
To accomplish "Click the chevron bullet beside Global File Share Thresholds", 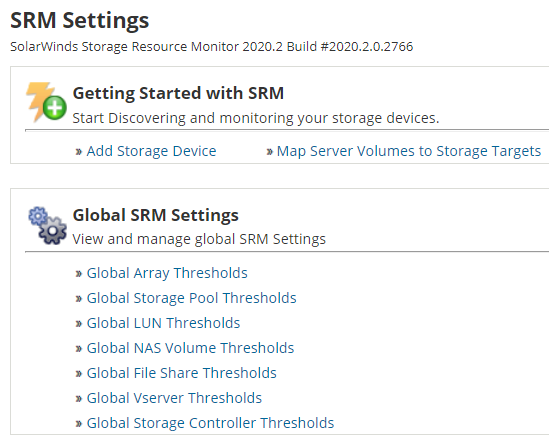I will (78, 374).
